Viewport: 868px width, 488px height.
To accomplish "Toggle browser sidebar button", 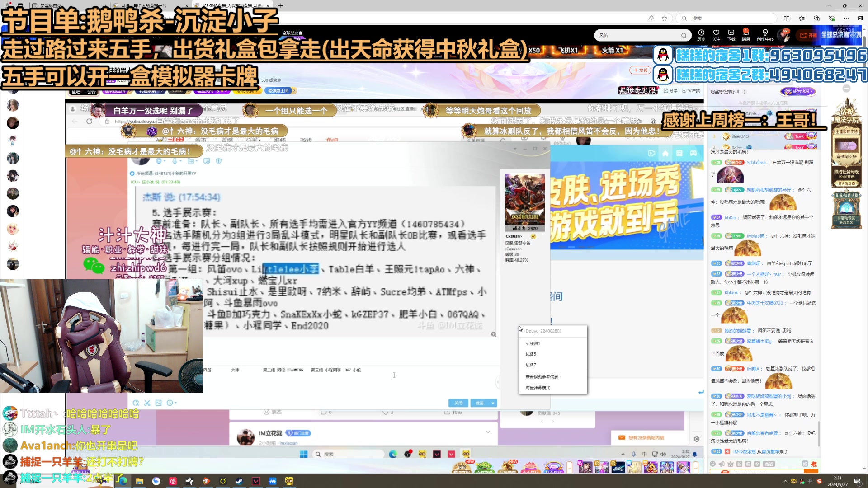I will click(x=860, y=18).
